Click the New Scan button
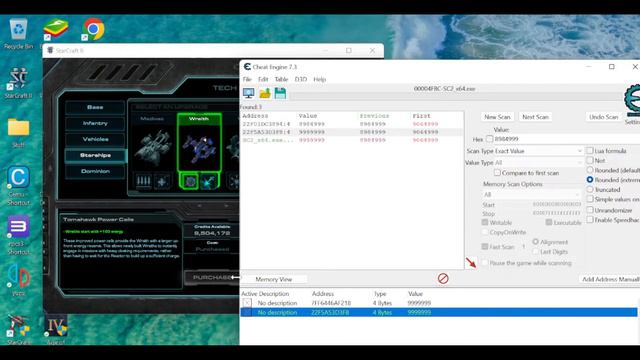Viewport: 640px width, 360px height. (497, 117)
